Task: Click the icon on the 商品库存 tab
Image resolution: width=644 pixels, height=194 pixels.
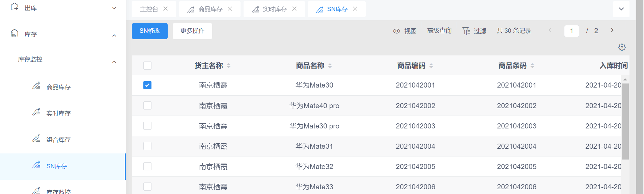Action: [x=191, y=9]
